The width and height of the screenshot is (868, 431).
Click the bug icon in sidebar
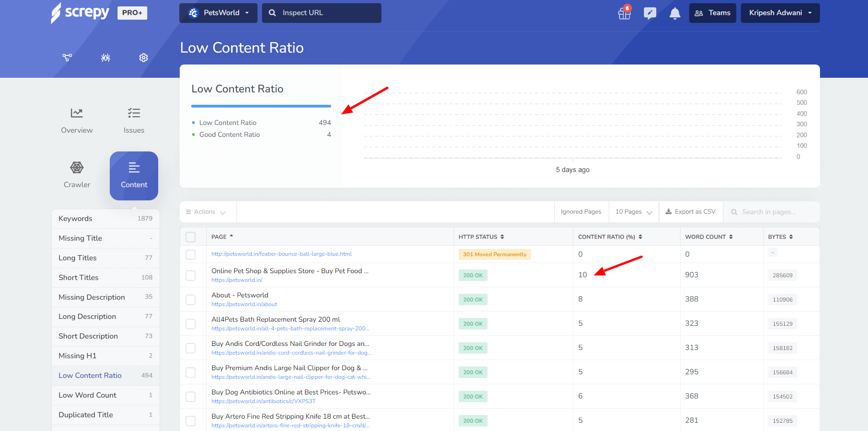106,58
